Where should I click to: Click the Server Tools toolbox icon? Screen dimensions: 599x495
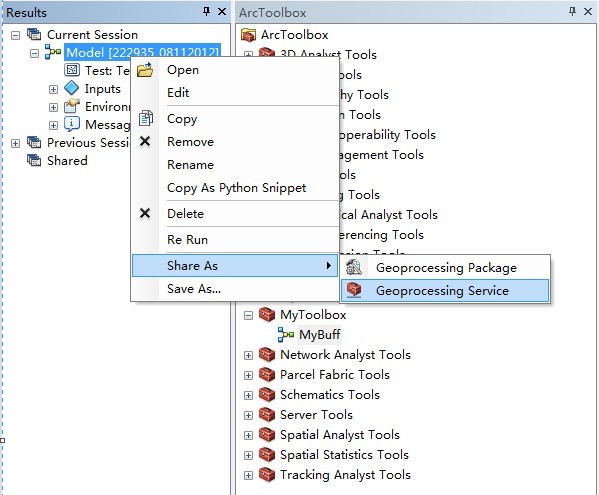tap(267, 415)
